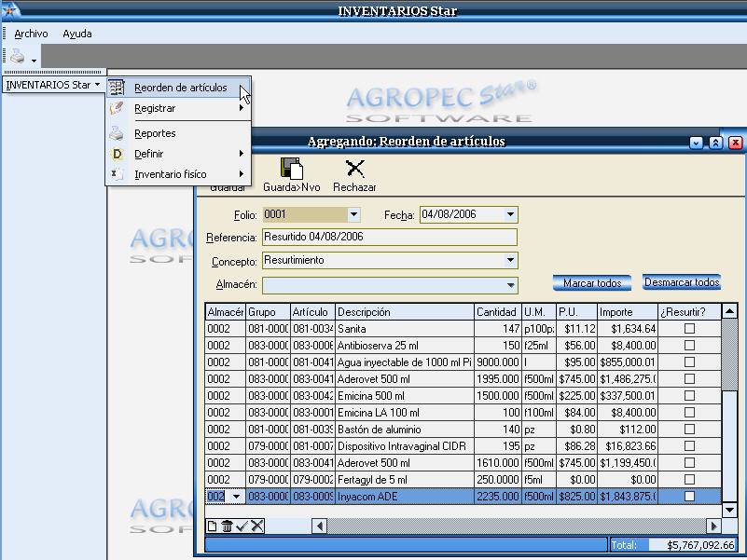Choose the Reportes menu entry
Screen dimensions: 747x560
[178, 133]
